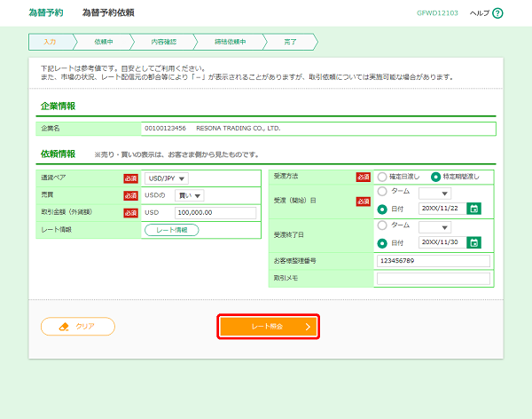The image size is (532, 419).
Task: Select the 内容確認 step tab
Action: [x=163, y=42]
